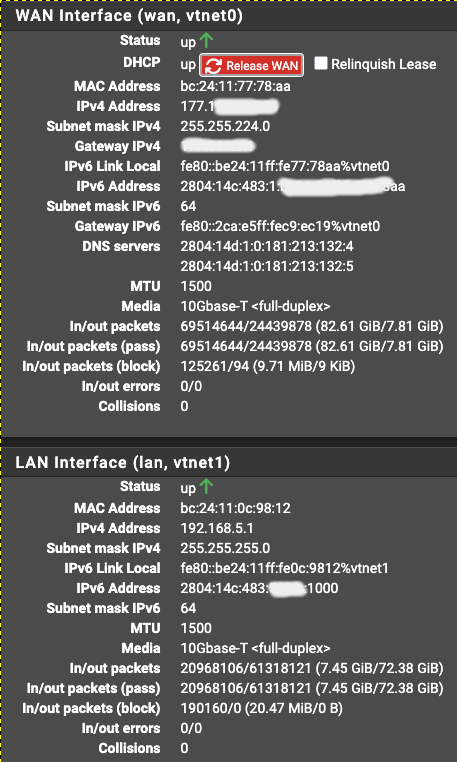Screen dimensions: 457x762
Task: Click WAN subnet mask 255.255.224.0
Action: pos(225,126)
